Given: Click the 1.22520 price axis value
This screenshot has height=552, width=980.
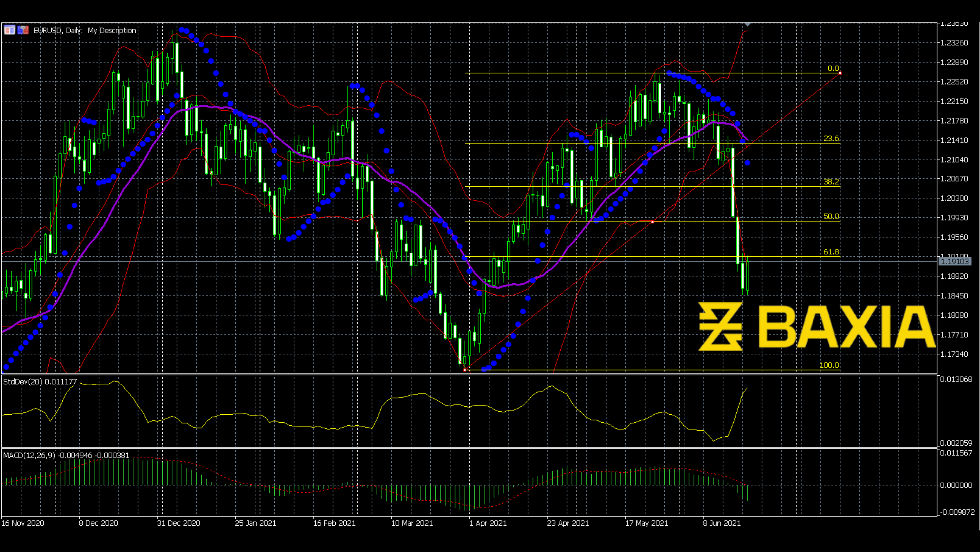Looking at the screenshot, I should [x=954, y=82].
